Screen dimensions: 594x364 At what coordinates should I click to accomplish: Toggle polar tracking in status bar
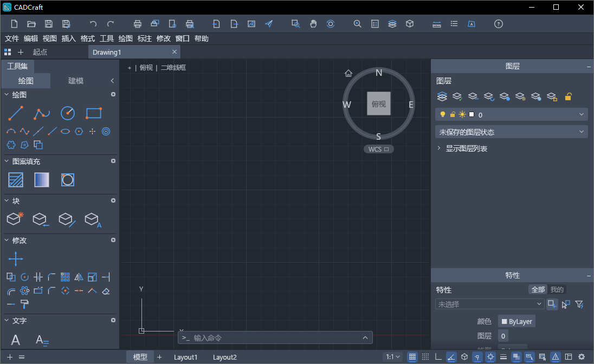[451, 357]
